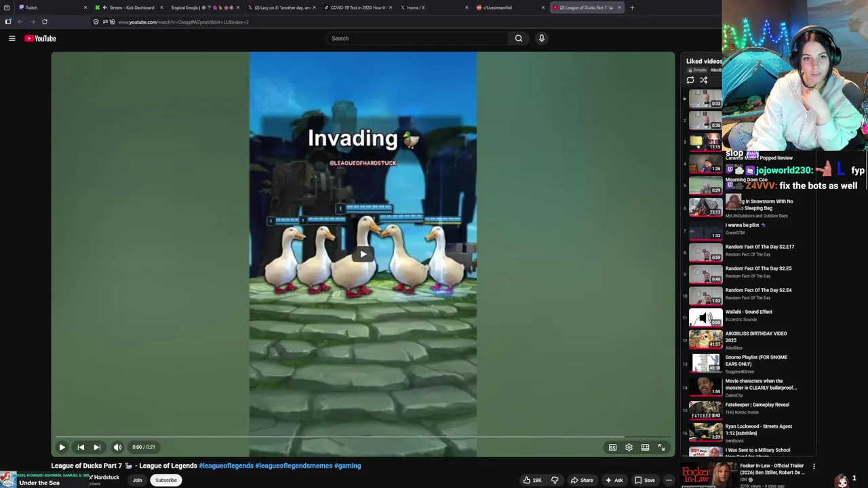Save video to a playlist
The width and height of the screenshot is (868, 488).
[645, 480]
